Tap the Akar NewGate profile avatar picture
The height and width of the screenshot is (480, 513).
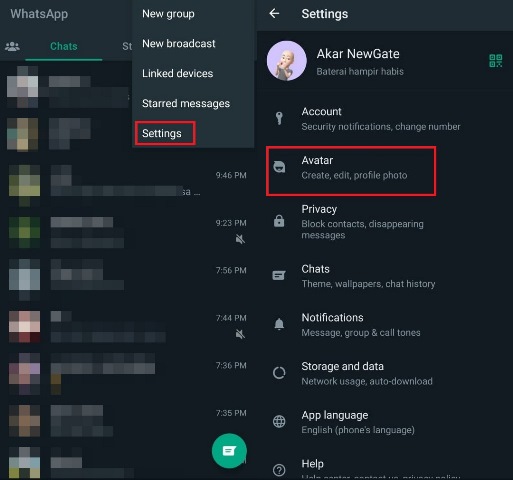coord(287,61)
